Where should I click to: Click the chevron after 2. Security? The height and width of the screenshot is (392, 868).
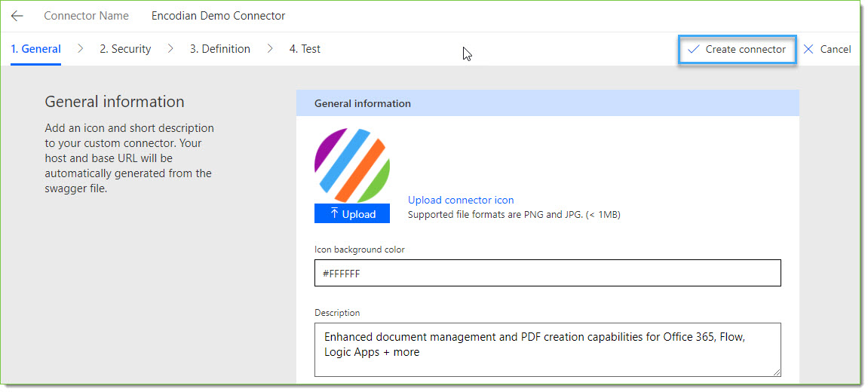[x=170, y=49]
